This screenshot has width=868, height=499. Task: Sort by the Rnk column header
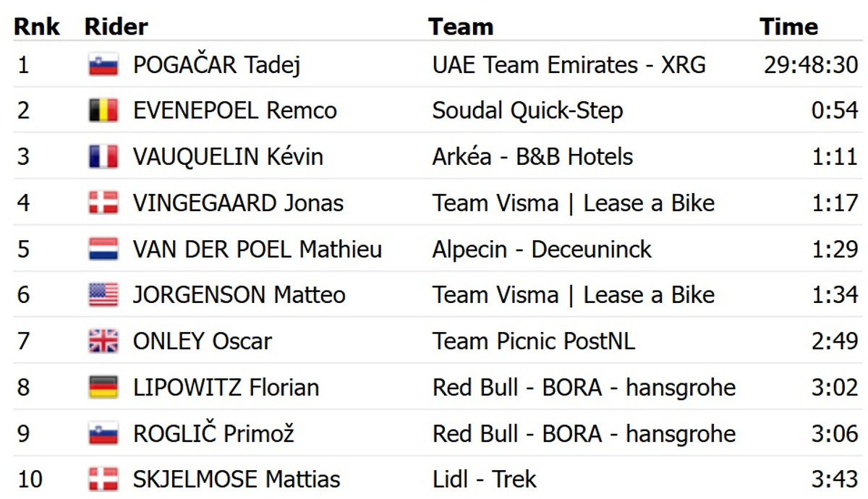point(37,27)
